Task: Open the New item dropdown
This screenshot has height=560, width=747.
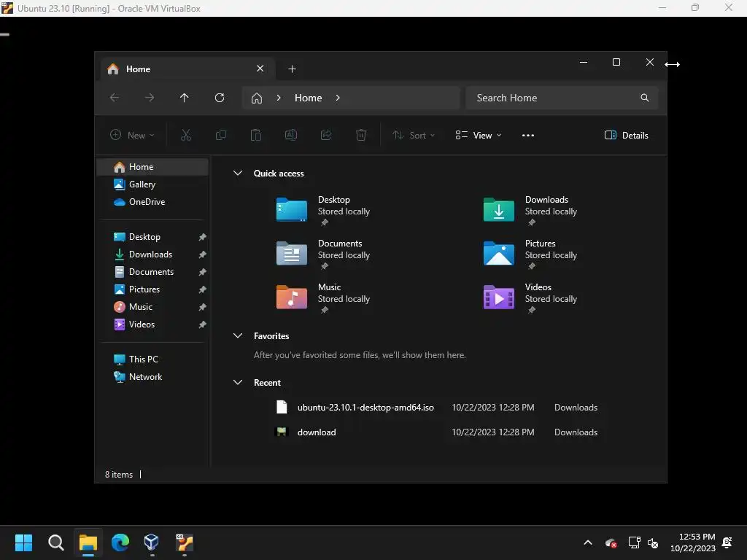Action: tap(132, 135)
